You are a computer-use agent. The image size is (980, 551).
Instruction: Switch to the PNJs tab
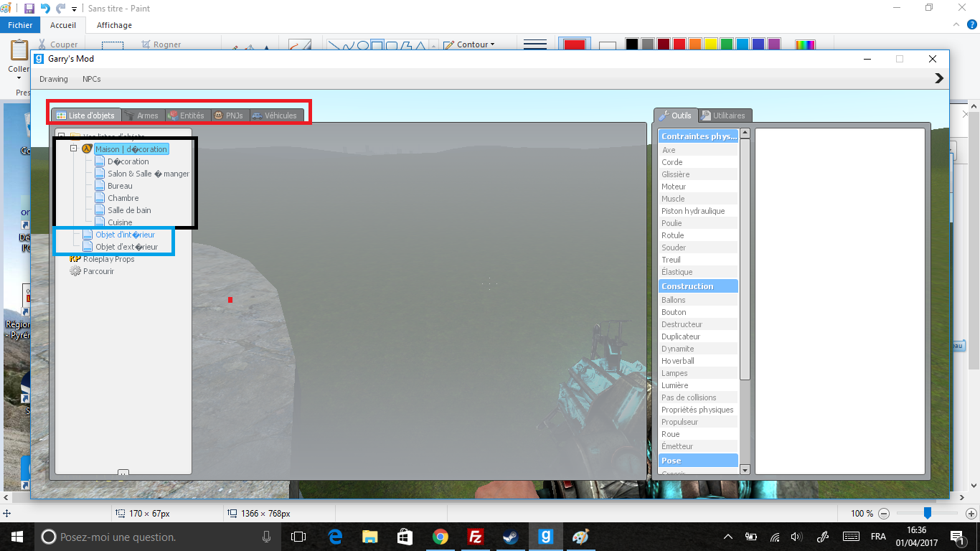(x=229, y=116)
